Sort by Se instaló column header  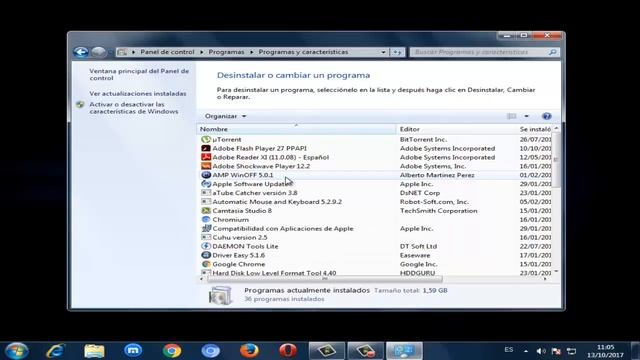(535, 129)
